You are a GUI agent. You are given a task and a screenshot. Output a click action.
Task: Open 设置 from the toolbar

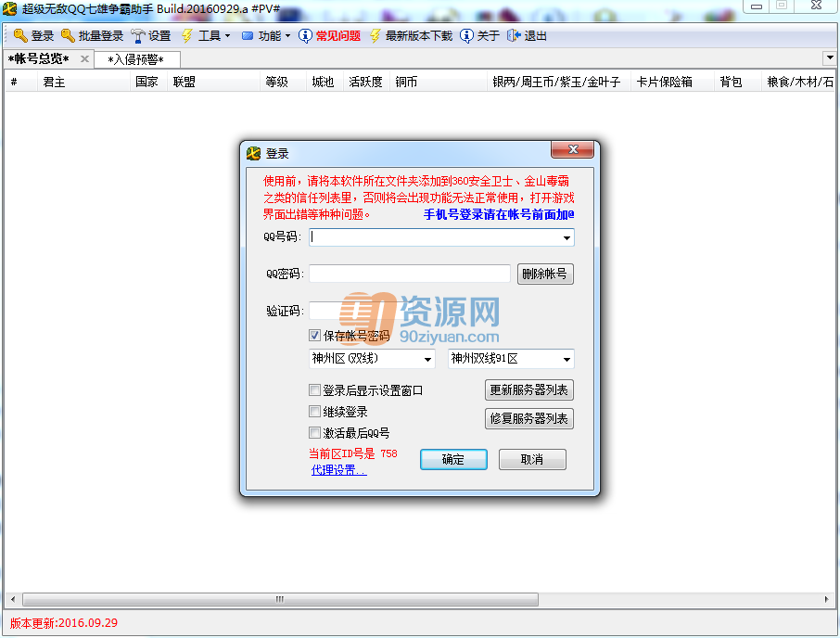pos(151,36)
